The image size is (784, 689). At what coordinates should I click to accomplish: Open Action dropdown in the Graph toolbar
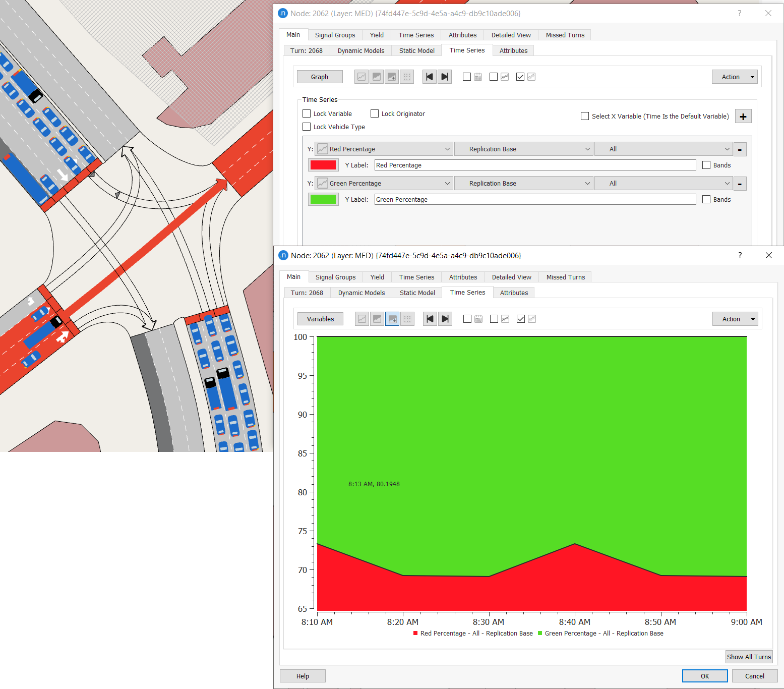click(x=735, y=77)
